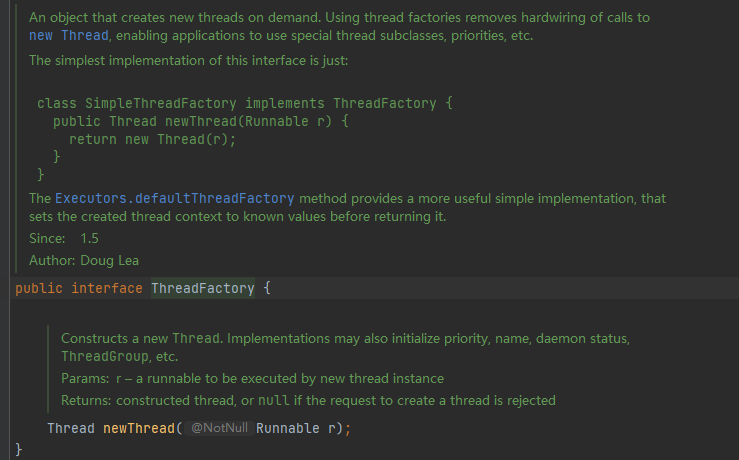Click the "Since: 1.5" line
This screenshot has width=739, height=460.
64,239
